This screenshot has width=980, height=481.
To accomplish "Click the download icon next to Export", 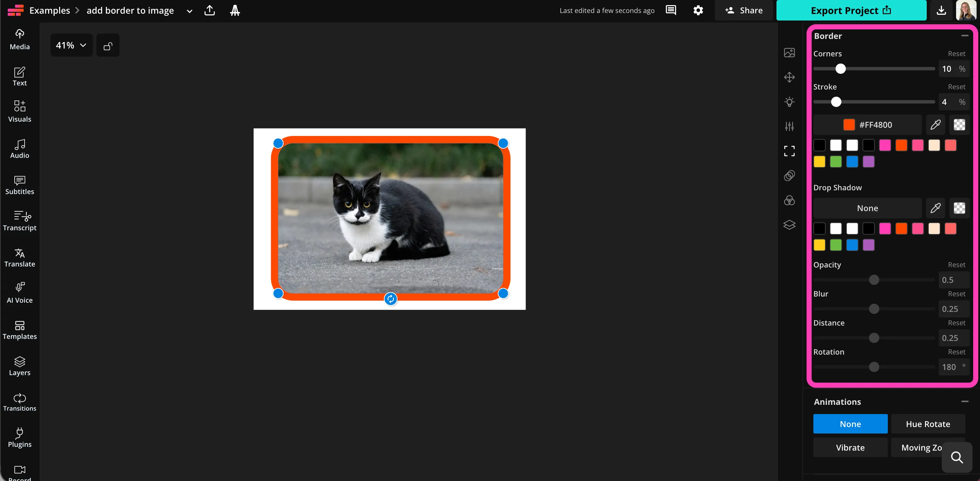I will [x=941, y=10].
